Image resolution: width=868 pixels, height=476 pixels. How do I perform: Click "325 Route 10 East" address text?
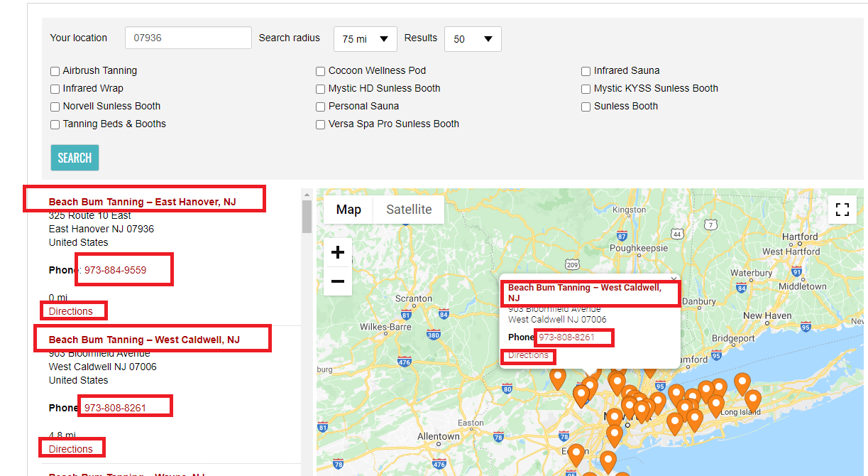pos(89,215)
